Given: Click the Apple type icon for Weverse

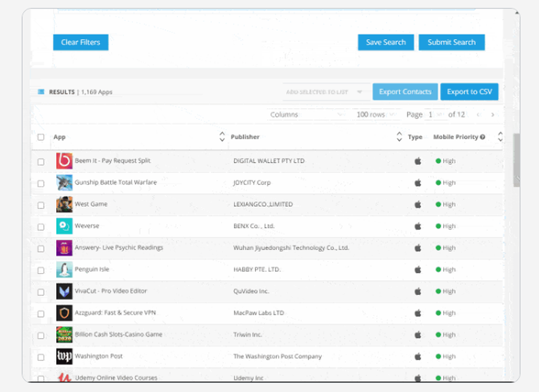Looking at the screenshot, I should [418, 226].
